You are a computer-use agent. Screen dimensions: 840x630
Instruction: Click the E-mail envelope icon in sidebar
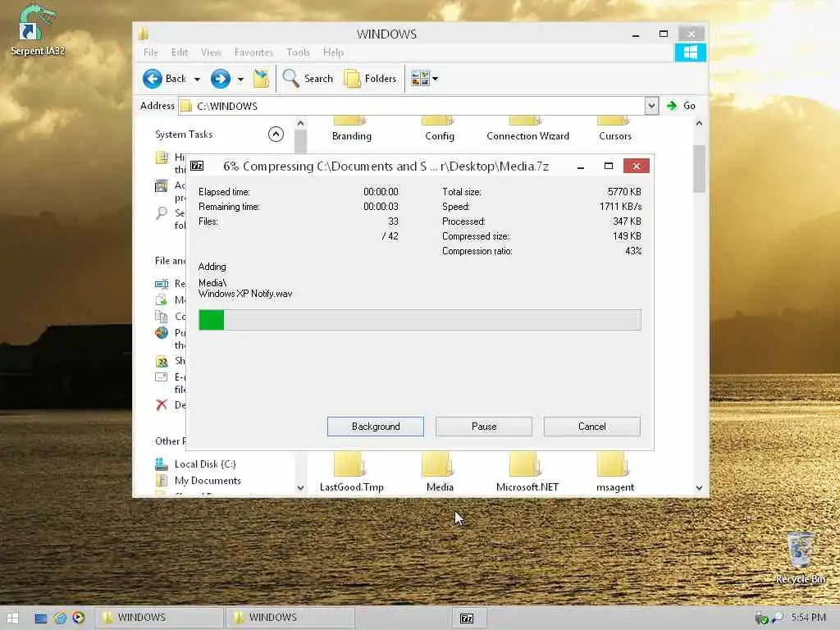pyautogui.click(x=162, y=377)
